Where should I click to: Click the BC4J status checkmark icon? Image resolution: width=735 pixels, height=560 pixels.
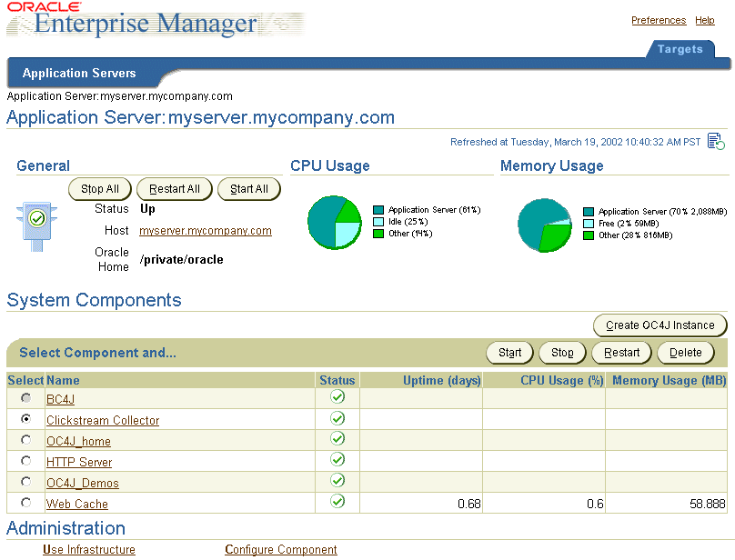pyautogui.click(x=337, y=397)
